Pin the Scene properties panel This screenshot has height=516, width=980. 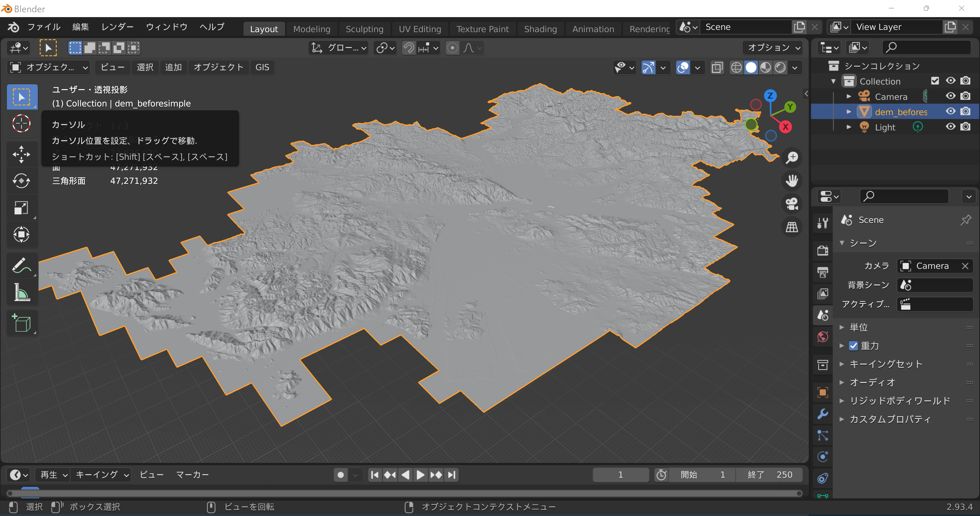pyautogui.click(x=966, y=220)
